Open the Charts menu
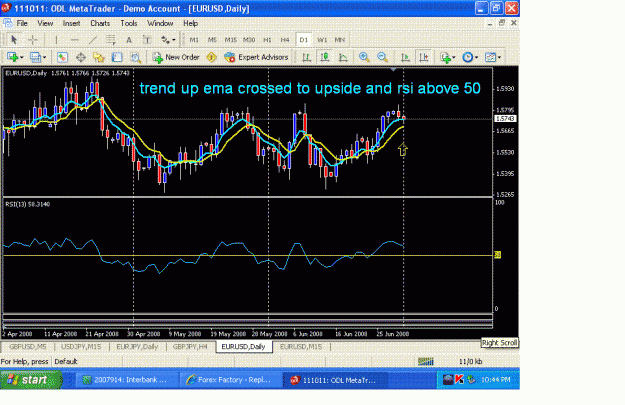 click(100, 23)
